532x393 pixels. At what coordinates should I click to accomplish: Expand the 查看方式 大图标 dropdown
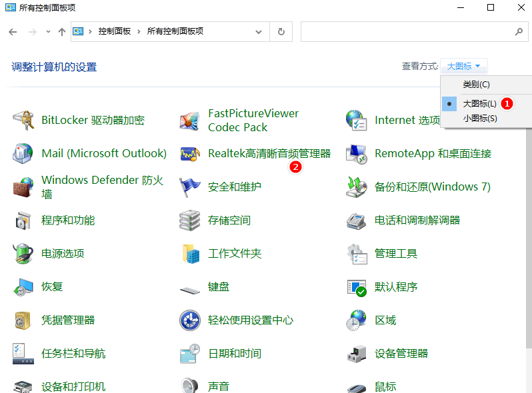464,66
